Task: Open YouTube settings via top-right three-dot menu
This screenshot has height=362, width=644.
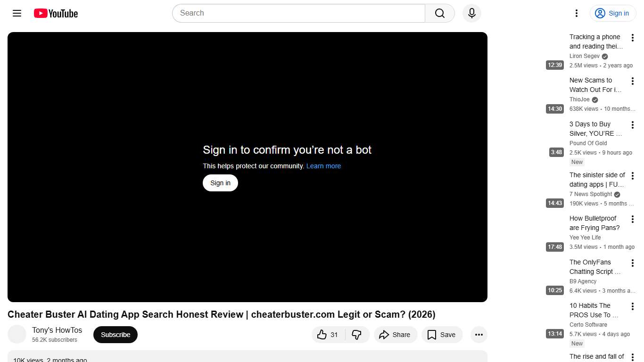Action: coord(576,13)
